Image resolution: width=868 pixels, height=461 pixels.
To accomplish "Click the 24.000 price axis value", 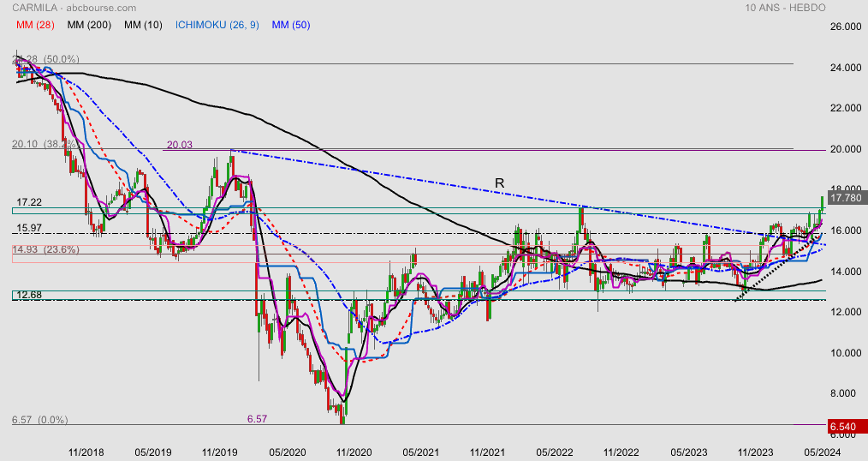I will click(846, 68).
